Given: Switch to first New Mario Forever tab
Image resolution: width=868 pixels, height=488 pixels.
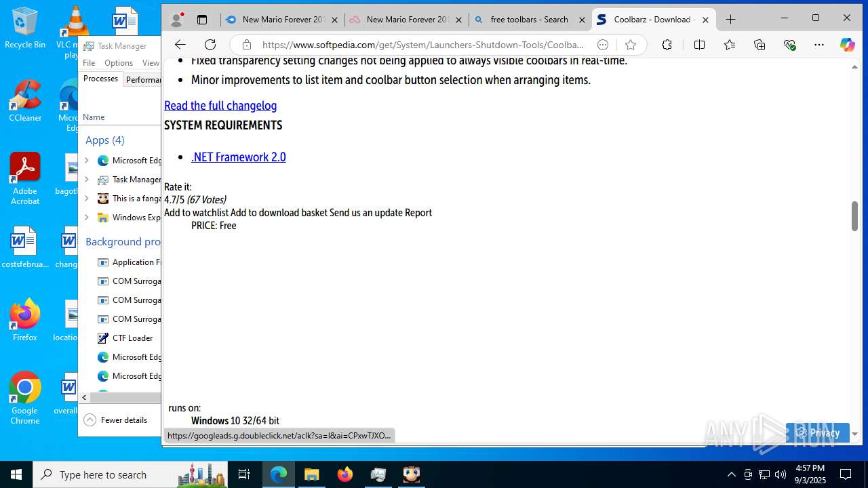Looking at the screenshot, I should [283, 20].
